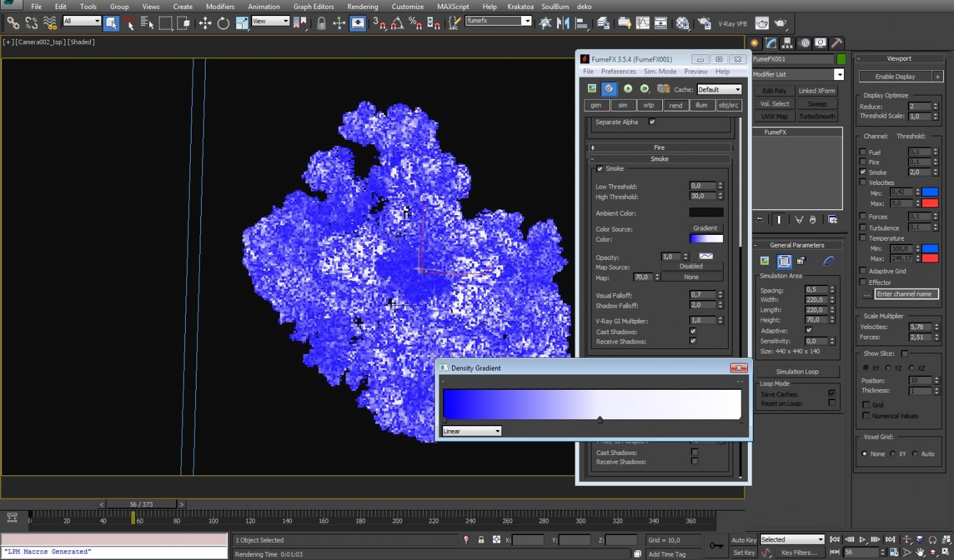Uncheck the Separate Alpha option
Screen dimensions: 954x560
pyautogui.click(x=652, y=122)
